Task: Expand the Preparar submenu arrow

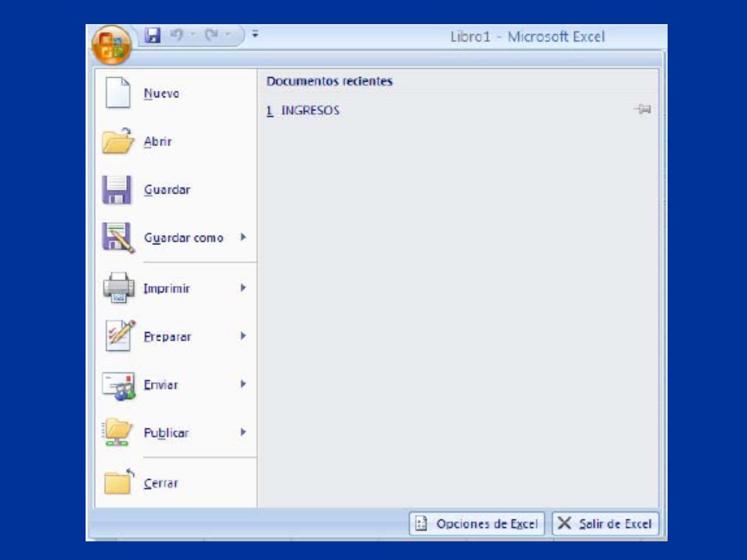Action: (x=243, y=336)
